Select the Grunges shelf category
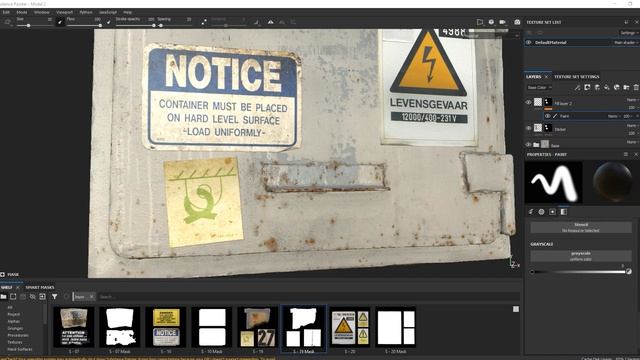640x360 pixels. tap(16, 328)
